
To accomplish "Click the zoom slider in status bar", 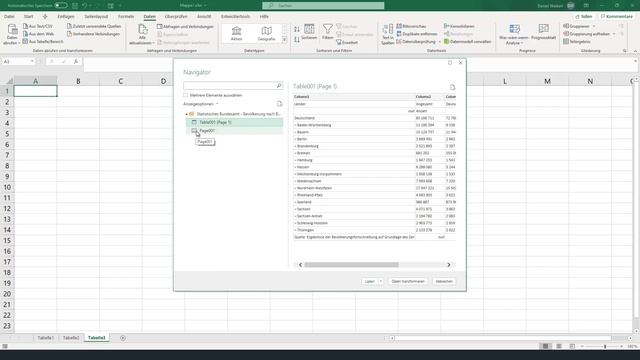I will [604, 346].
